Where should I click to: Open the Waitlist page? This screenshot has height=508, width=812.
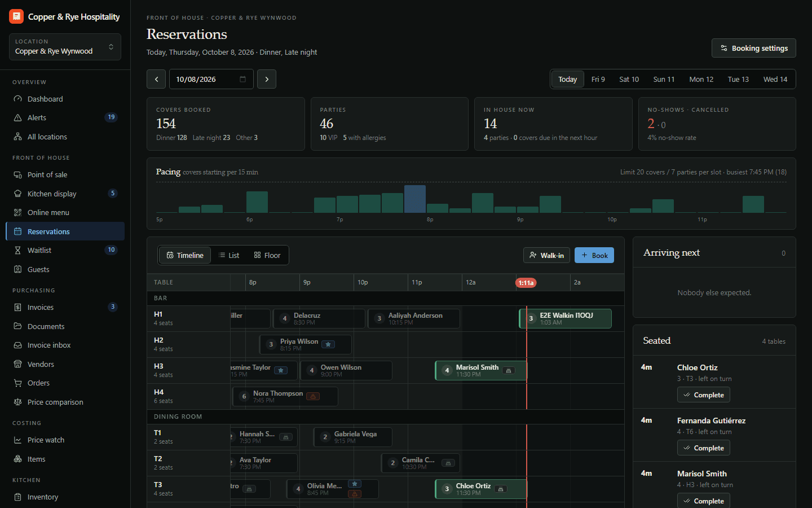click(65, 250)
